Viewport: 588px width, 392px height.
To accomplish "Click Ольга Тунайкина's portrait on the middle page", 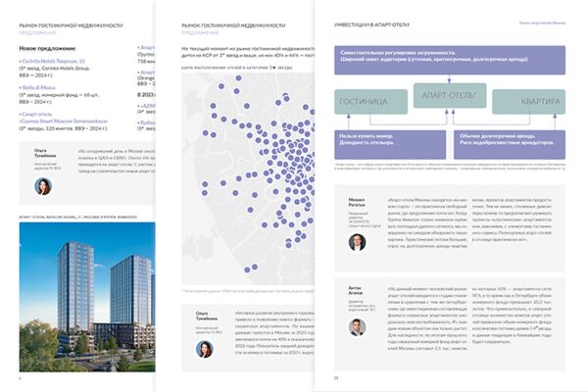I will tap(205, 349).
